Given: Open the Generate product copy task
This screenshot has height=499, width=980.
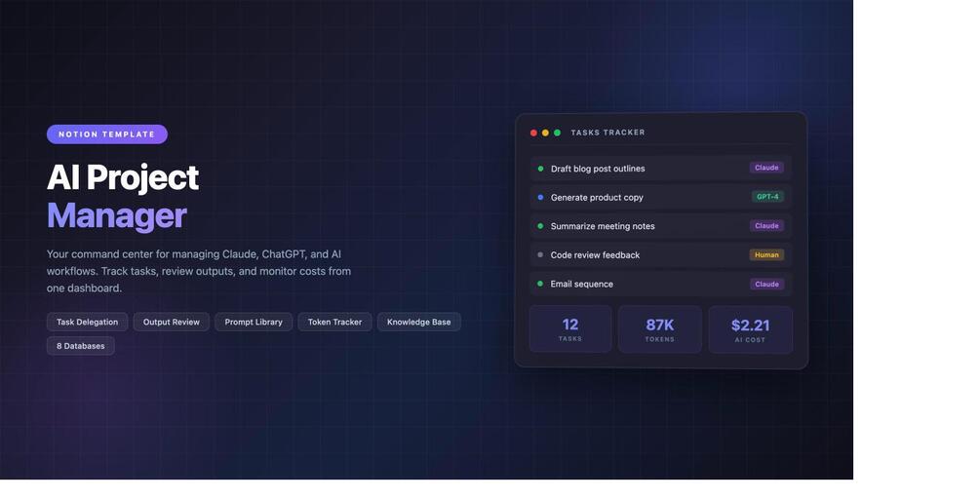Looking at the screenshot, I should point(660,197).
